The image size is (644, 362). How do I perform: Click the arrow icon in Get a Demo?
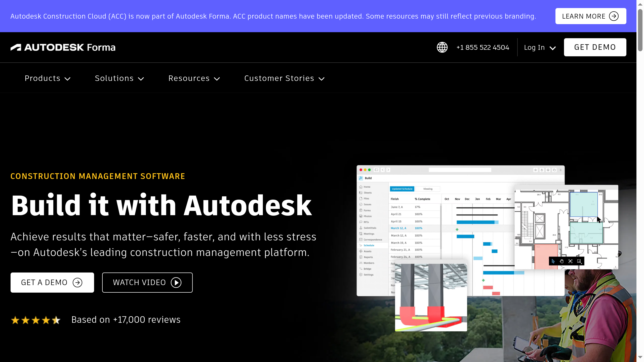(77, 283)
